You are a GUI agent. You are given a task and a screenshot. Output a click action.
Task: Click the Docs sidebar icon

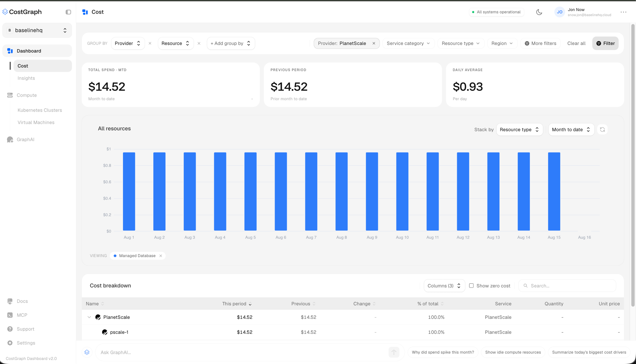10,301
